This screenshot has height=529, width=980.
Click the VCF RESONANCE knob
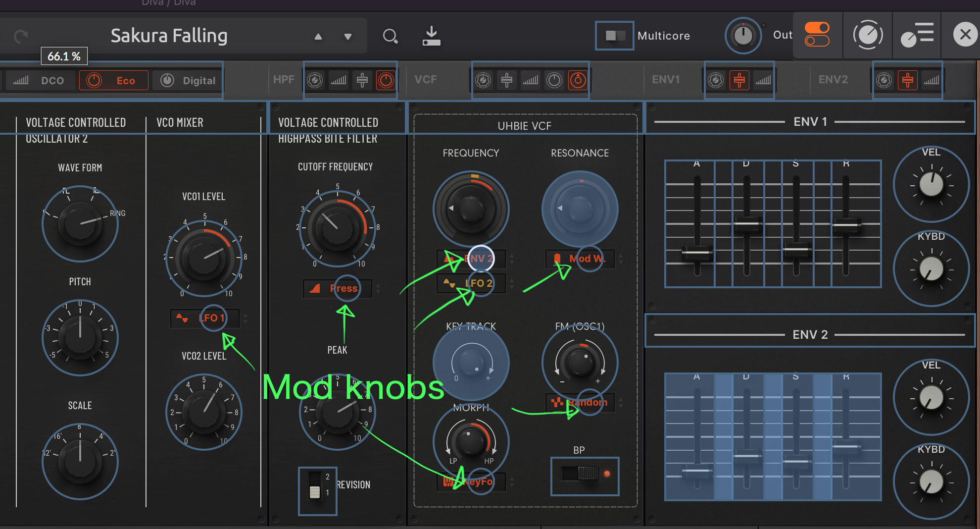(580, 209)
